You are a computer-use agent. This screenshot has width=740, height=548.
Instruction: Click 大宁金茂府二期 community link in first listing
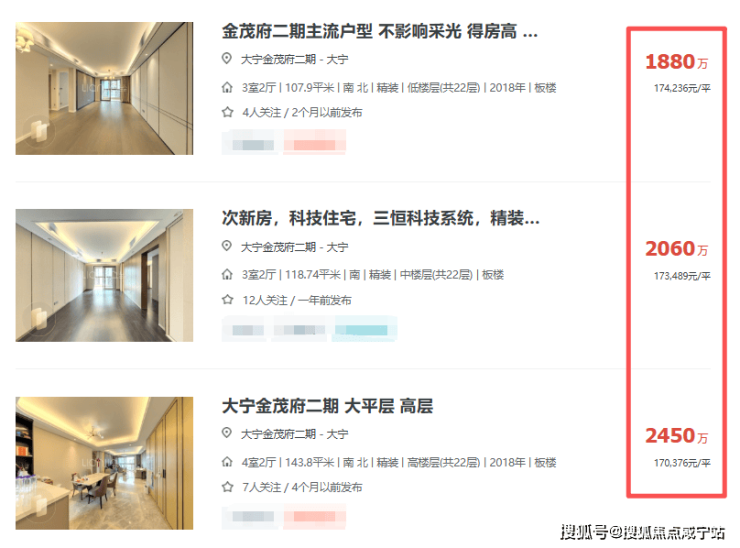click(x=278, y=59)
